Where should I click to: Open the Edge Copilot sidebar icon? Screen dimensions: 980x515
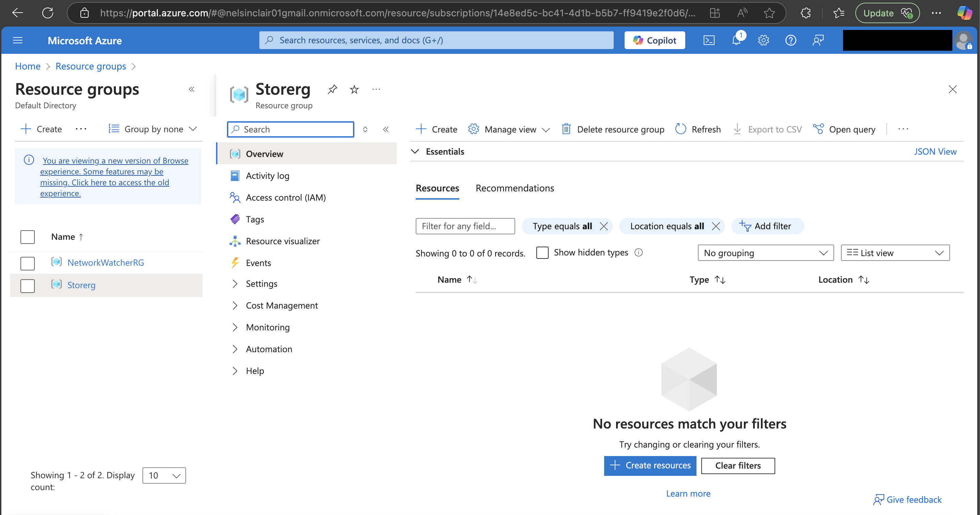click(965, 13)
